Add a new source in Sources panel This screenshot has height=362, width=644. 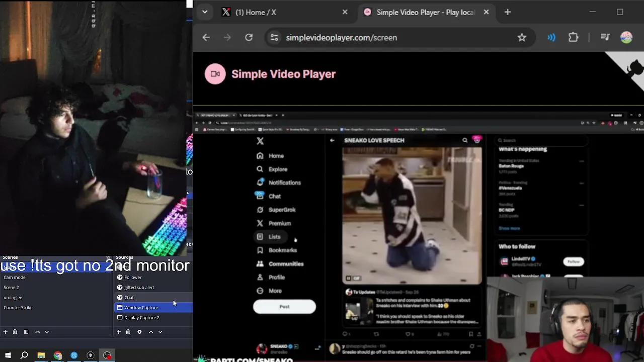119,332
